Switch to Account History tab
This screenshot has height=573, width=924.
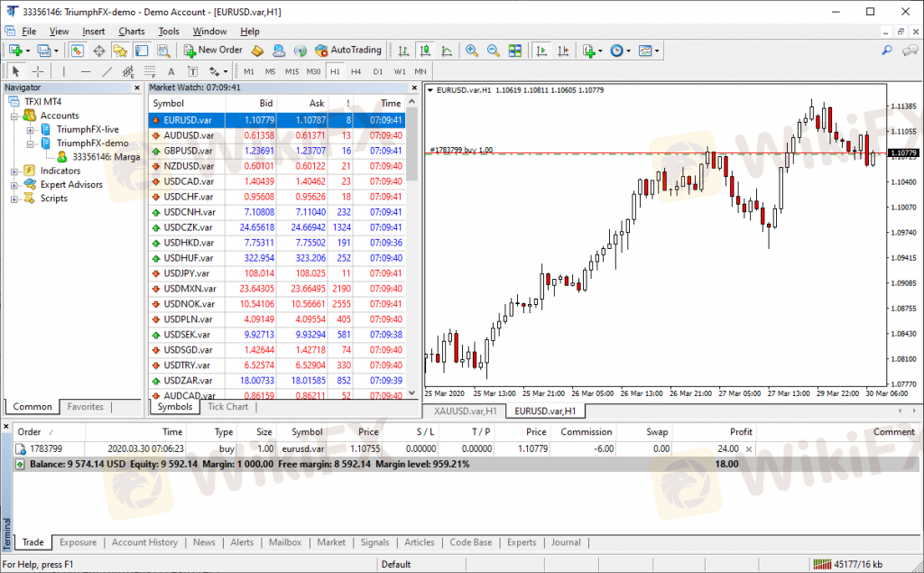tap(144, 542)
